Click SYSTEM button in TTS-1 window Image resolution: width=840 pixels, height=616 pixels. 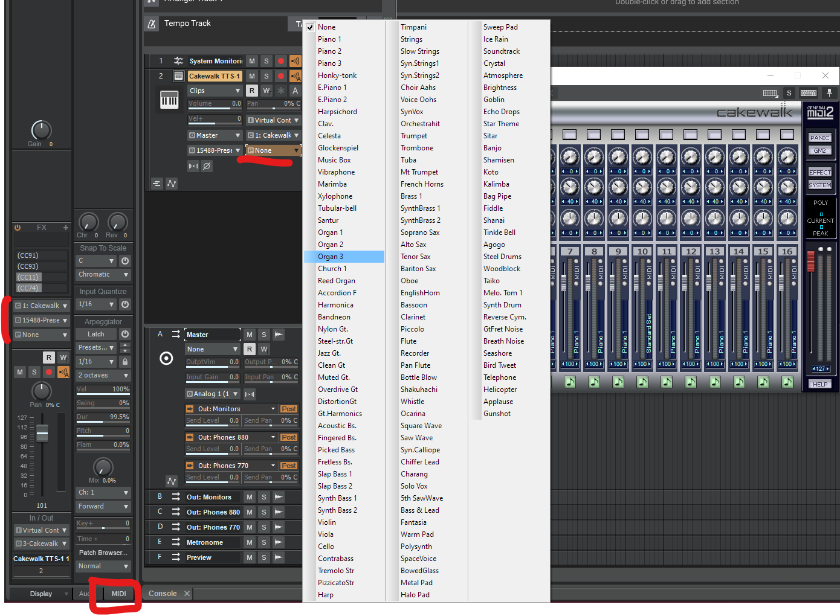[820, 185]
